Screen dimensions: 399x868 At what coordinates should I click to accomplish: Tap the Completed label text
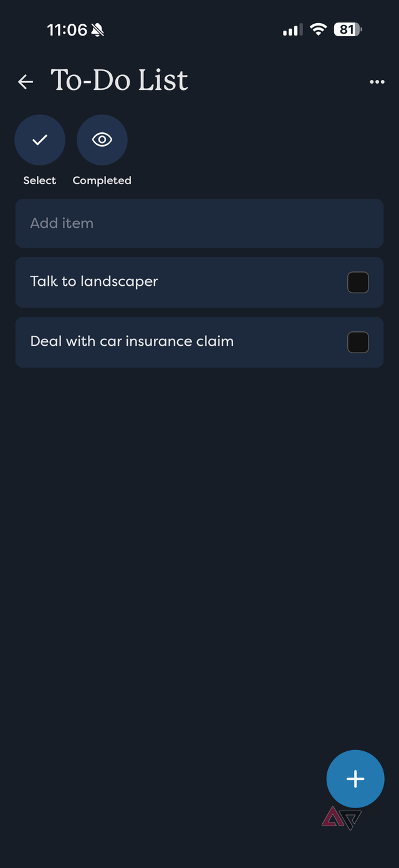(102, 180)
